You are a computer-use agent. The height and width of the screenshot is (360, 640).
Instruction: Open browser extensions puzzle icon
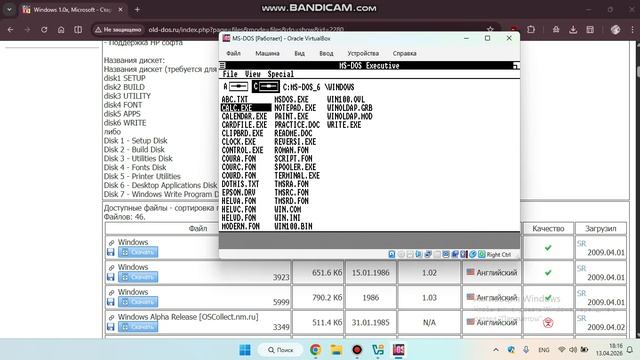pos(531,29)
